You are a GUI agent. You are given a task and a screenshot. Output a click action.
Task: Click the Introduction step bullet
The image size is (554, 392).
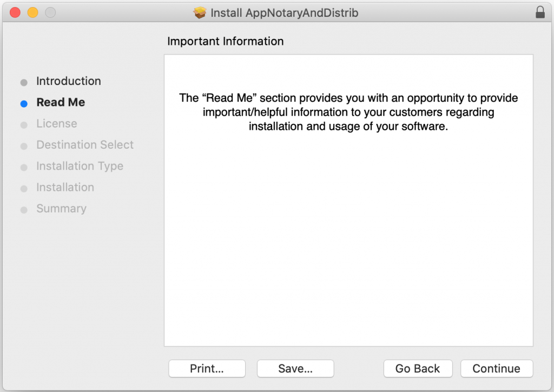pyautogui.click(x=24, y=83)
